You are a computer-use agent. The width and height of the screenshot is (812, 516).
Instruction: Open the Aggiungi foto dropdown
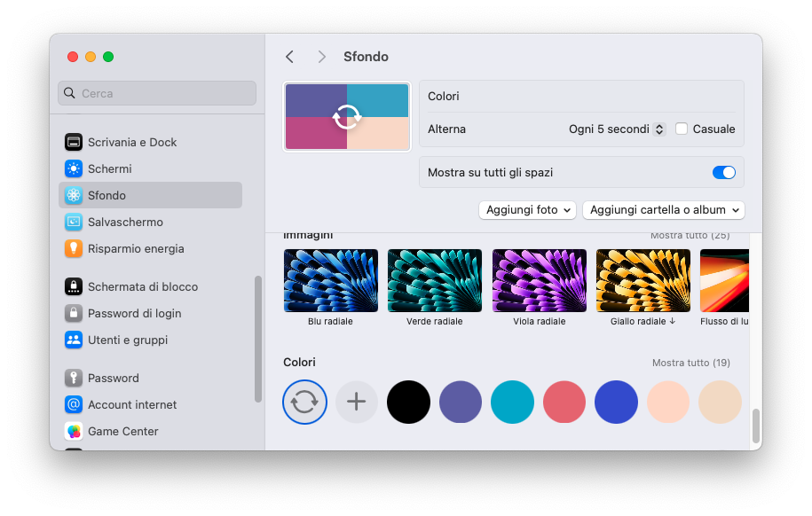(527, 209)
